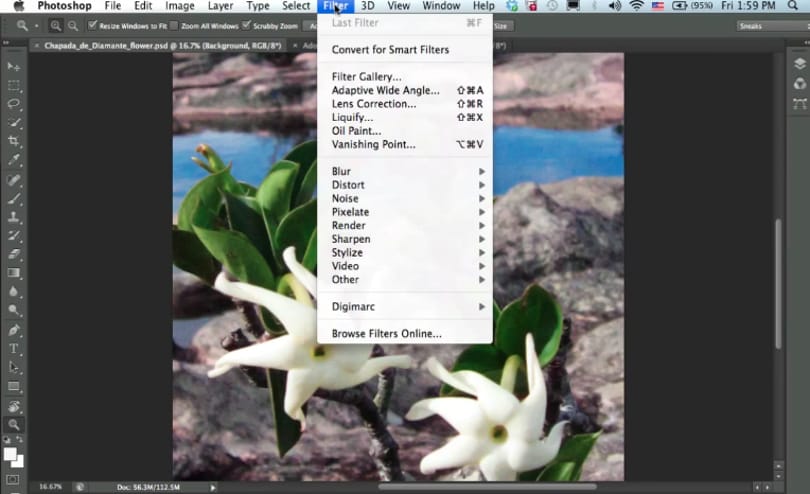Open Filter Gallery from the menu
This screenshot has height=494, width=810.
click(x=404, y=76)
